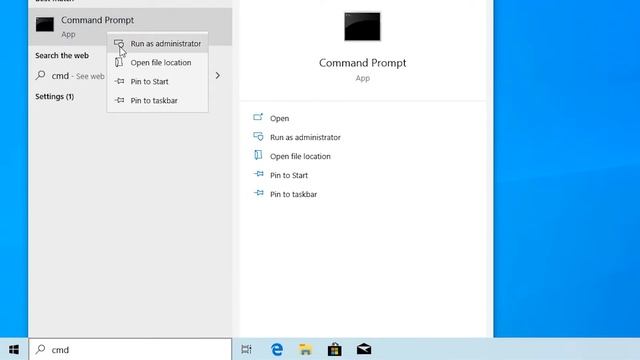Click the Command Prompt title in the details pane
Image resolution: width=640 pixels, height=360 pixels.
pyautogui.click(x=362, y=63)
